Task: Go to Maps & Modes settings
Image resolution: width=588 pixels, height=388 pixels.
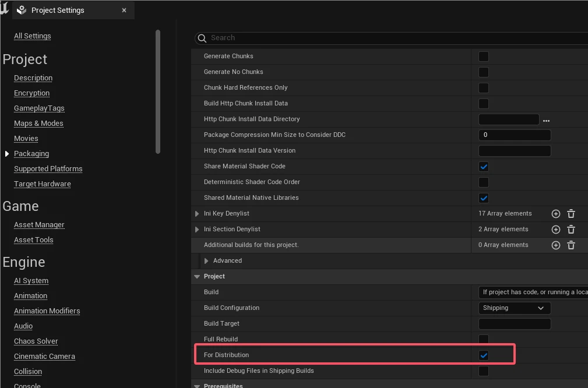Action: point(38,124)
